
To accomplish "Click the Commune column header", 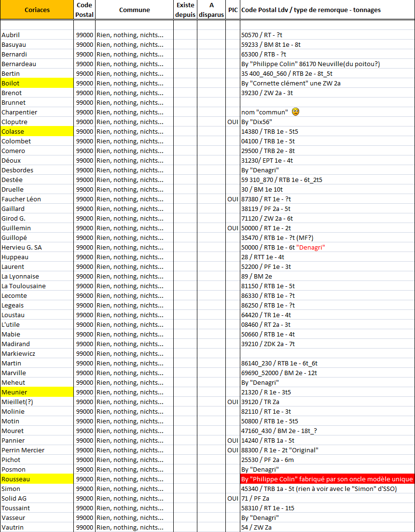I will click(x=134, y=10).
